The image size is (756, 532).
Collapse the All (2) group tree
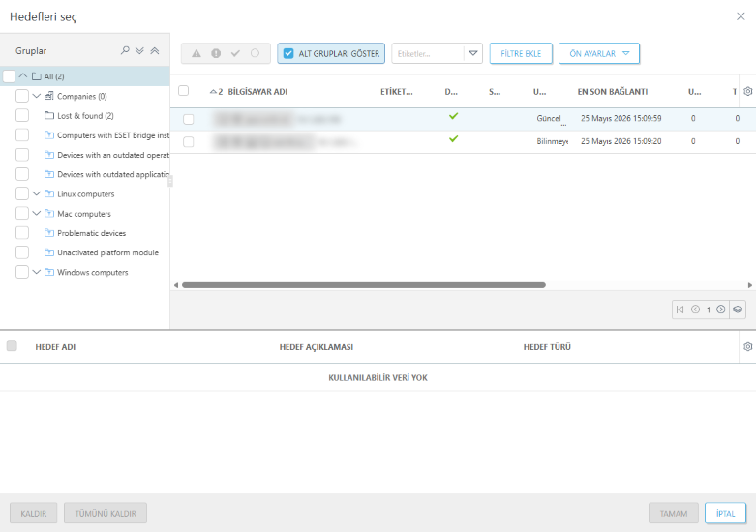point(23,75)
